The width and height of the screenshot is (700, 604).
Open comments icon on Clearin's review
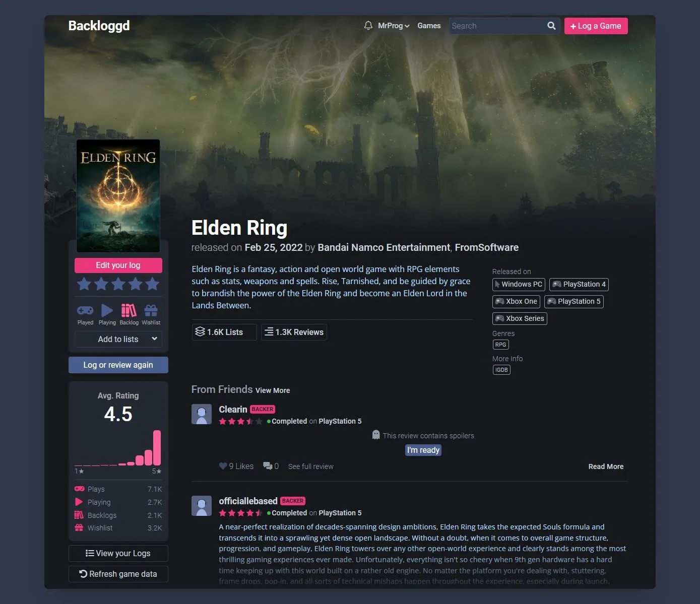point(268,466)
